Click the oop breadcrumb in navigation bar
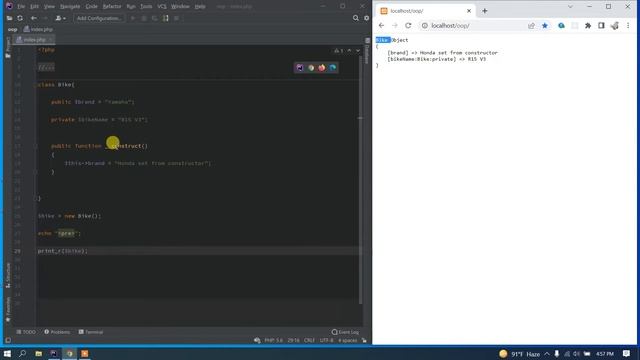Image resolution: width=640 pixels, height=360 pixels. [x=12, y=29]
